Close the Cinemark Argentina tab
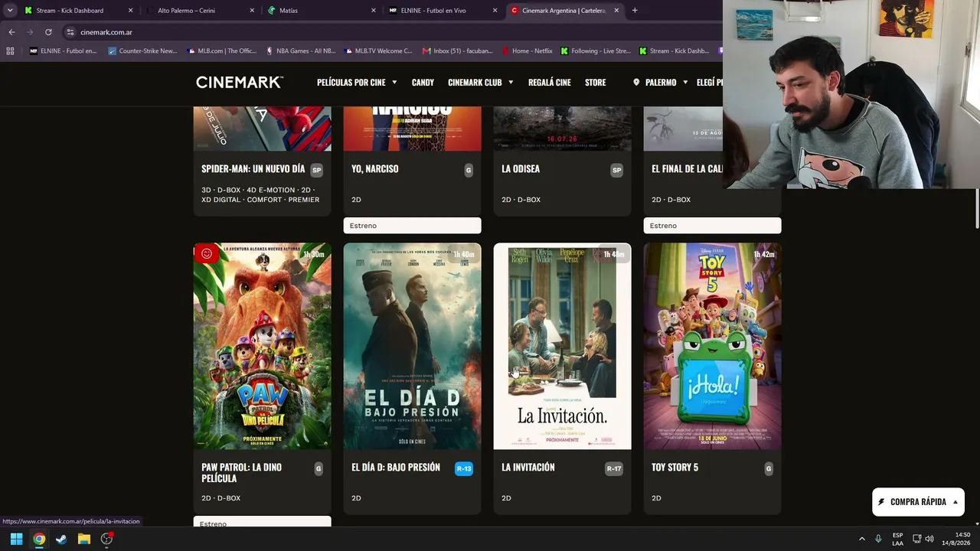The height and width of the screenshot is (551, 980). pos(616,11)
